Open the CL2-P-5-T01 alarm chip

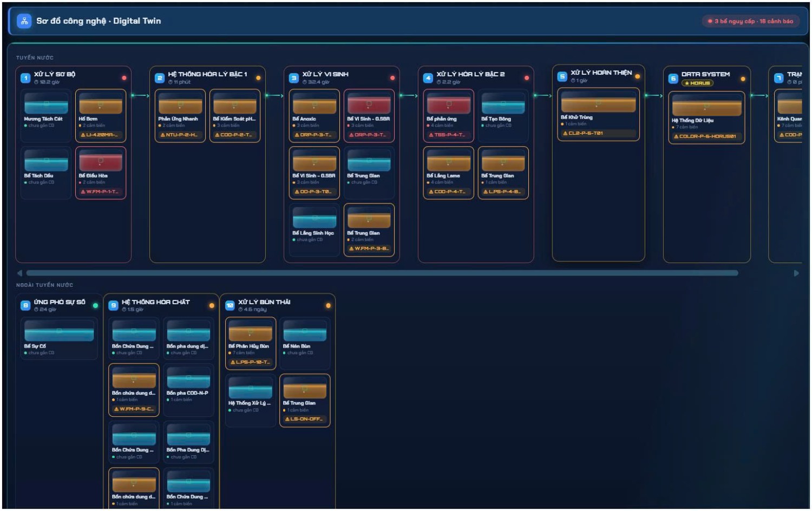coord(598,133)
